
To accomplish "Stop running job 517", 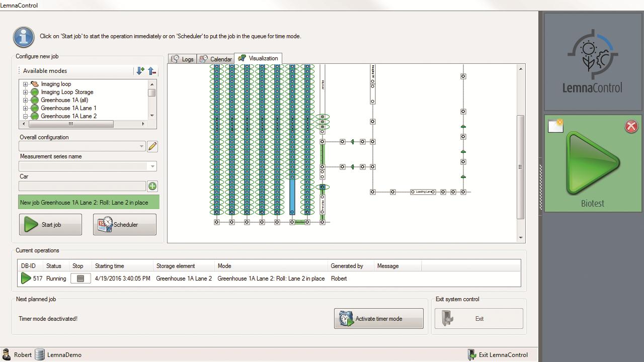I will click(80, 278).
